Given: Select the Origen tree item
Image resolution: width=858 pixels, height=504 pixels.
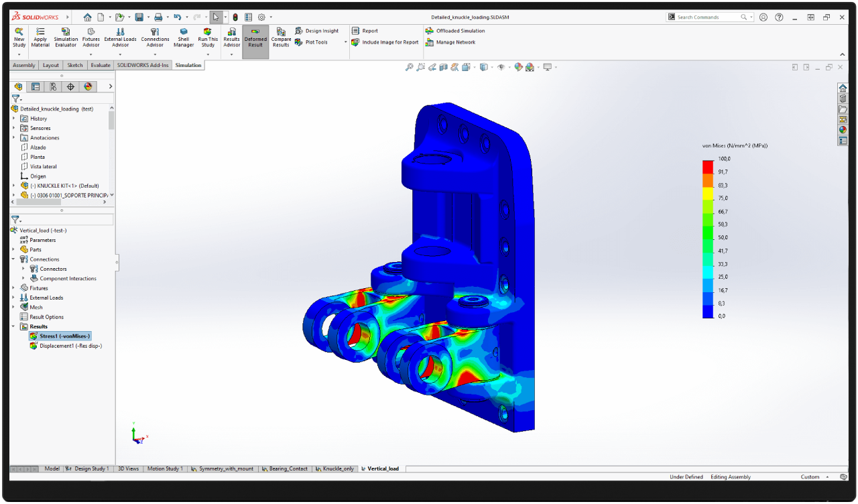Looking at the screenshot, I should coord(34,176).
